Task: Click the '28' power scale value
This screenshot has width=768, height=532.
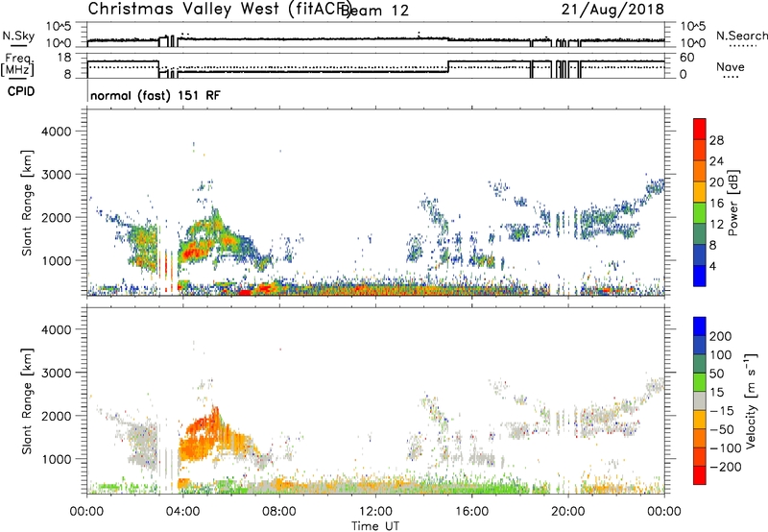Action: pos(716,140)
